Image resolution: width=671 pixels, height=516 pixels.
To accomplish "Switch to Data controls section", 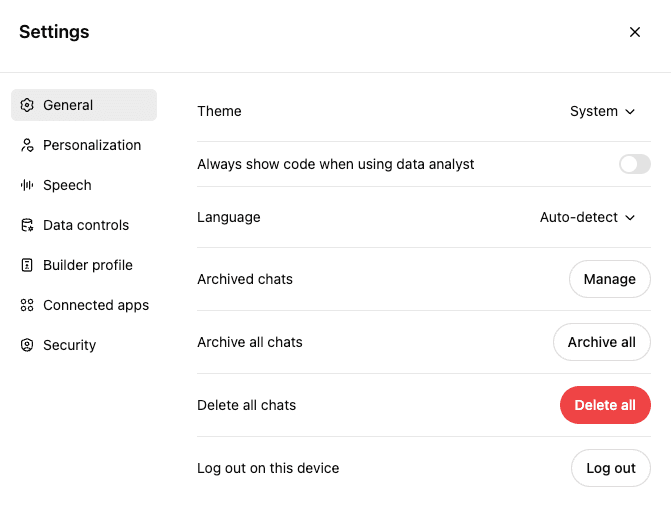I will tap(85, 225).
